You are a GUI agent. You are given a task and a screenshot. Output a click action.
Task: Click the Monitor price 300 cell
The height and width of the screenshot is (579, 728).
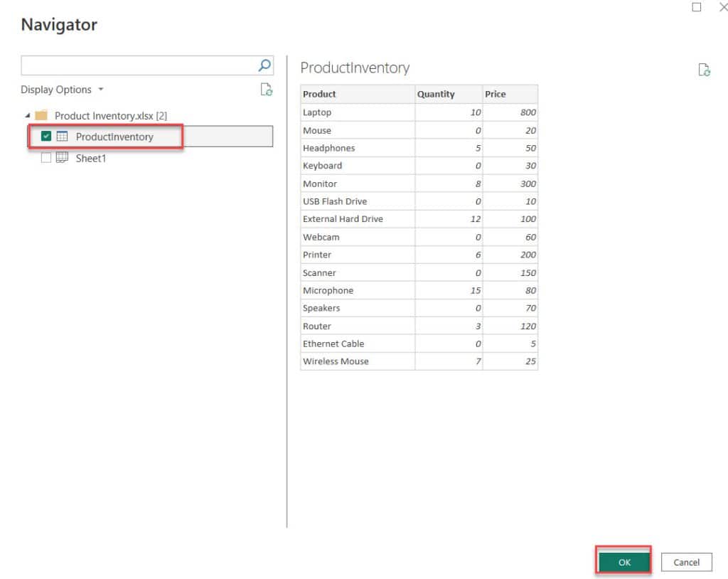[510, 184]
